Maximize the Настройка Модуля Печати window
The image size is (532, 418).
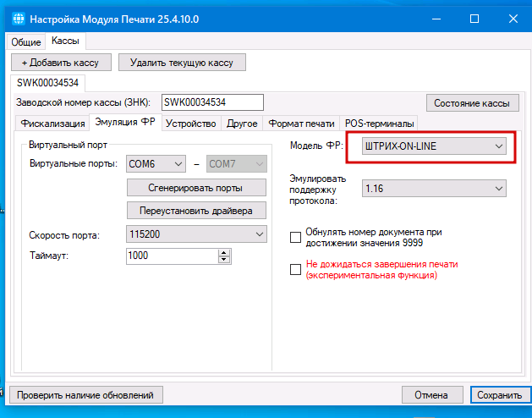point(474,19)
